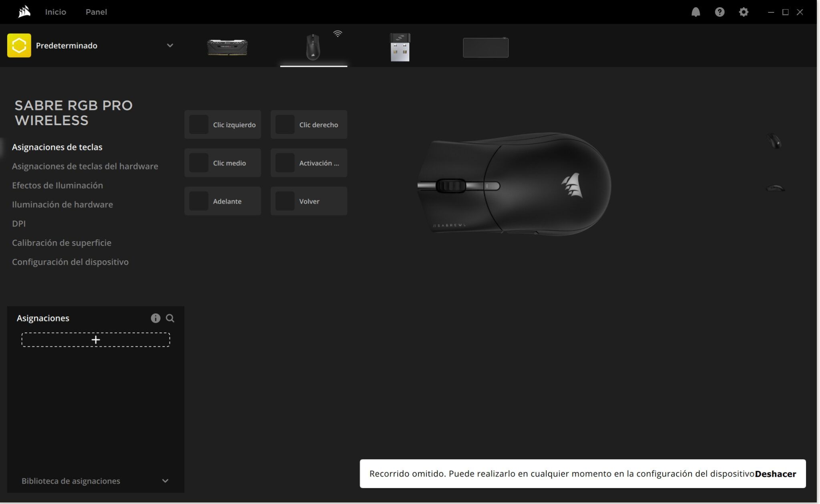The image size is (820, 504).
Task: Minimize the iCUE window
Action: [771, 12]
